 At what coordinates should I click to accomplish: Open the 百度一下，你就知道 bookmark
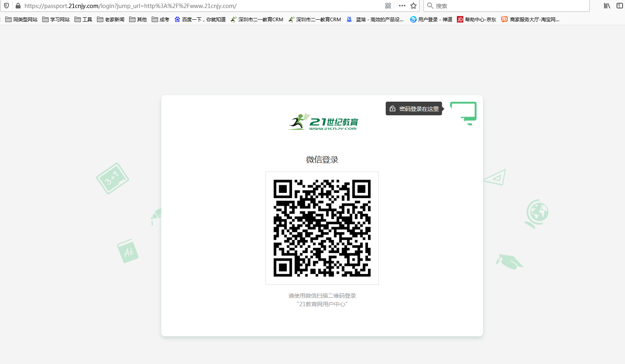pos(200,19)
